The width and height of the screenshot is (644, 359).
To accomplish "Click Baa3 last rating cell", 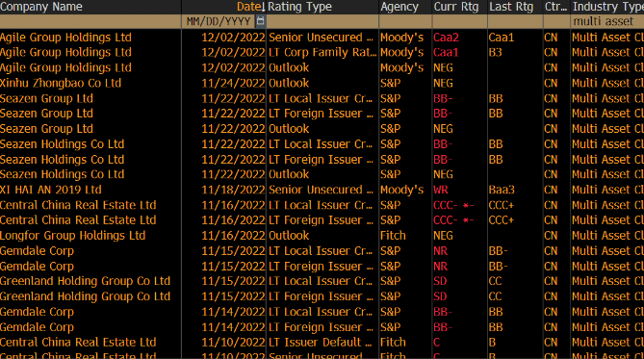I will point(502,190).
